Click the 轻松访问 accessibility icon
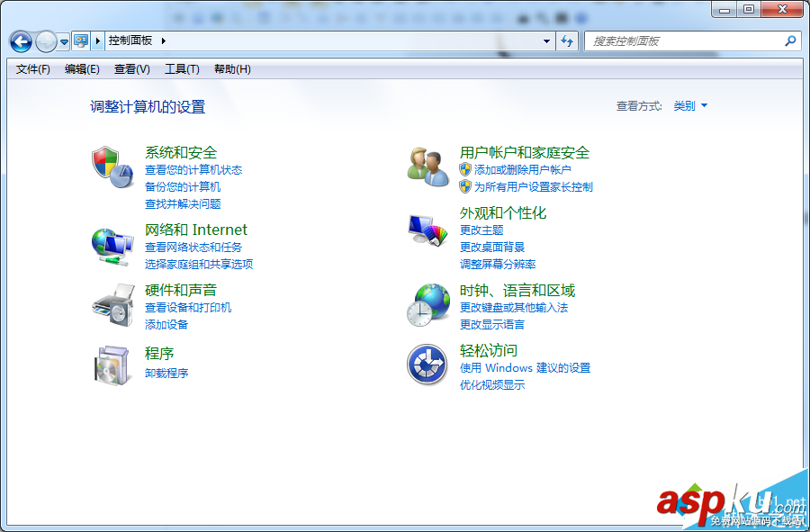The width and height of the screenshot is (810, 532). tap(427, 365)
